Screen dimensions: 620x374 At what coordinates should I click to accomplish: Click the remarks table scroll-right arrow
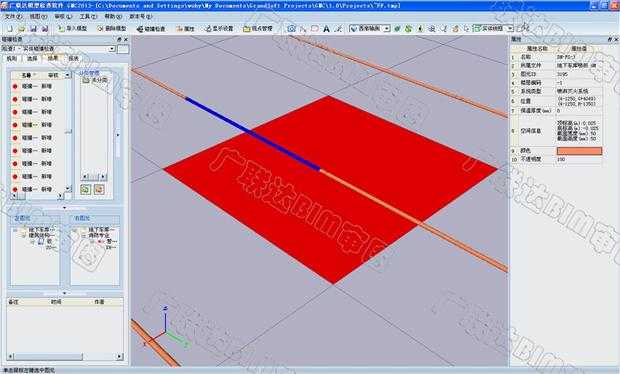point(119,356)
